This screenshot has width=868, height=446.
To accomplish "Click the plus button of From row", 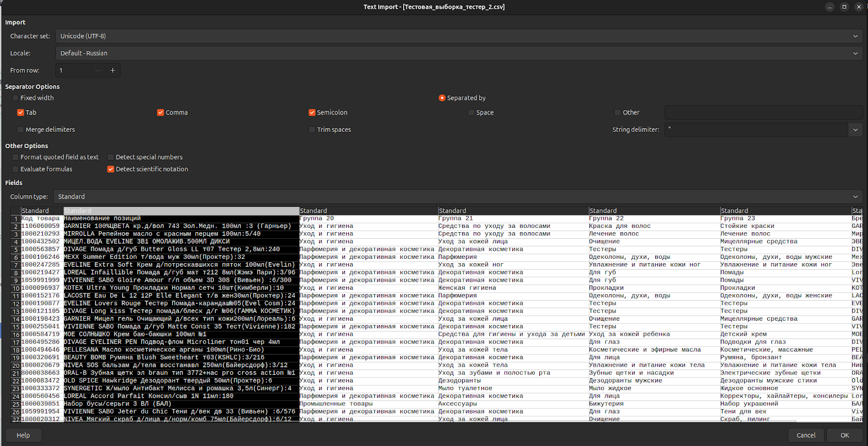I will click(x=112, y=71).
